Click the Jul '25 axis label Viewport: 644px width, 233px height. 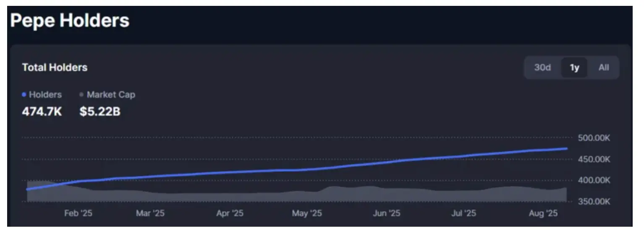[463, 214]
